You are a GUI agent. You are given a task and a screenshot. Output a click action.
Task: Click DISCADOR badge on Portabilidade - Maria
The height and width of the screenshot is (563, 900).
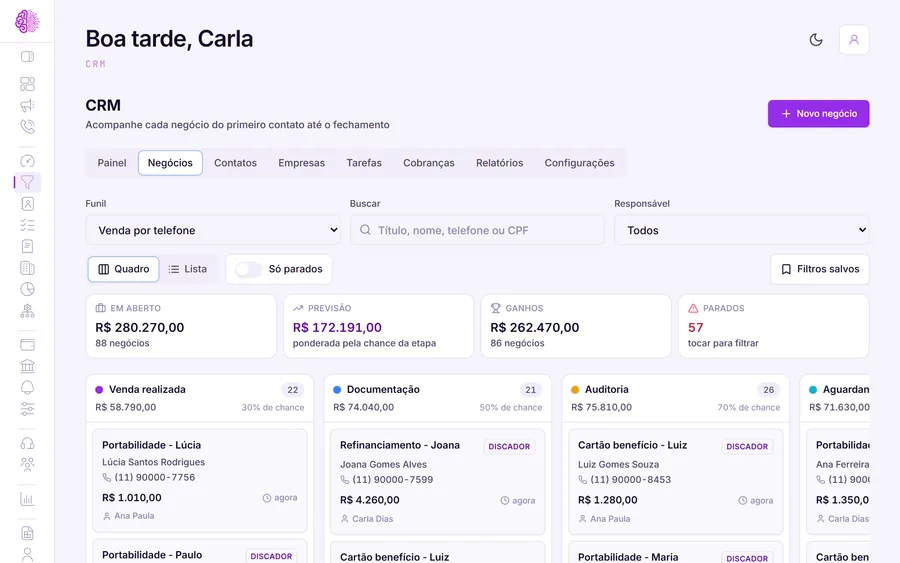pos(747,558)
